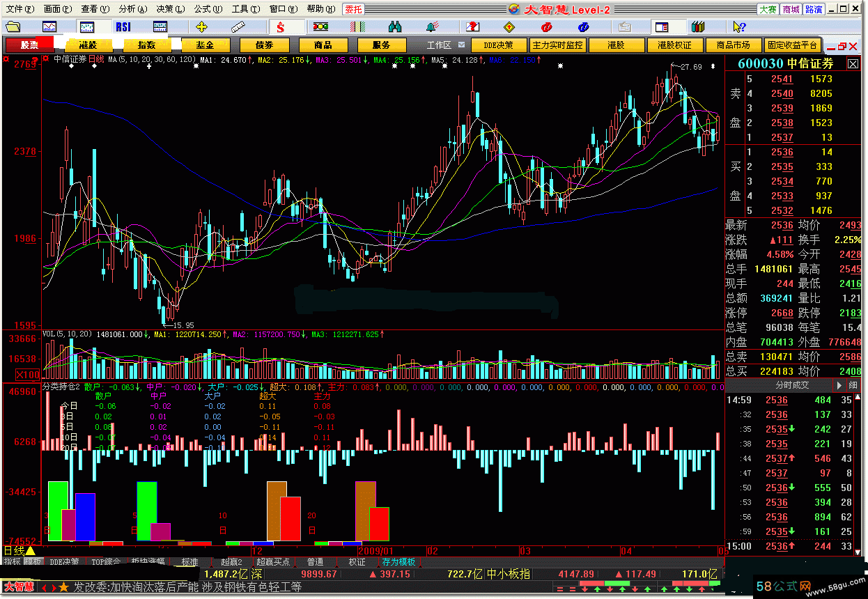Click the binoculars search icon in toolbar
The width and height of the screenshot is (868, 599).
[x=395, y=27]
